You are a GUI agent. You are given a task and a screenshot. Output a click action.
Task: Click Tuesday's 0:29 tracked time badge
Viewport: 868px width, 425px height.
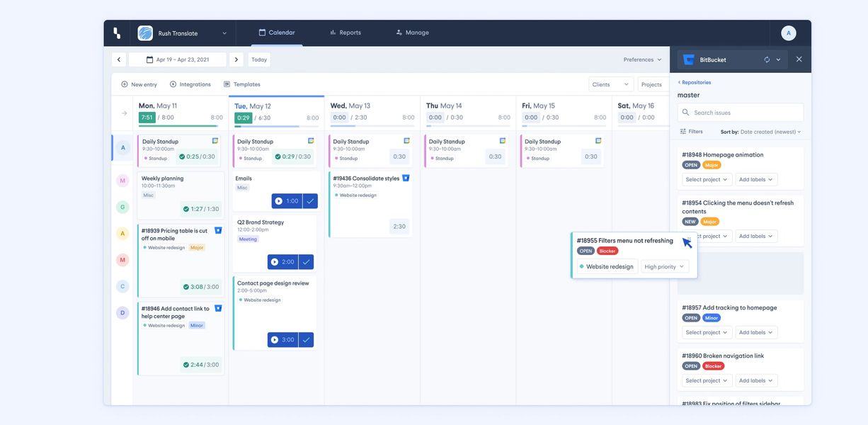244,118
